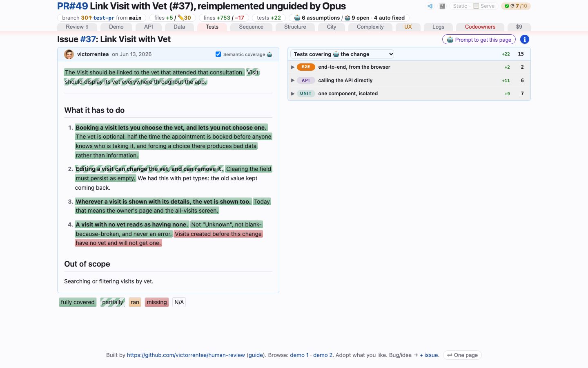Viewport: 588px width, 368px height.
Task: Open the City tab
Action: (x=332, y=27)
